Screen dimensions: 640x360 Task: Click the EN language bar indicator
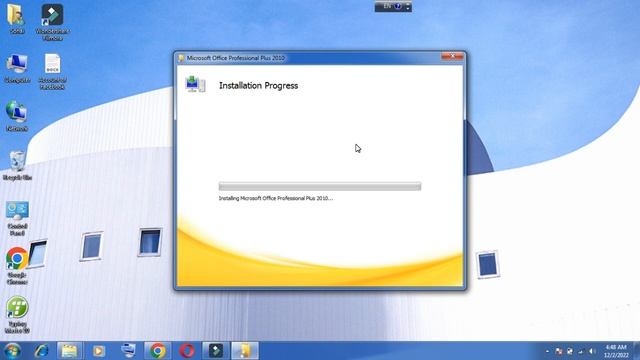click(x=387, y=6)
